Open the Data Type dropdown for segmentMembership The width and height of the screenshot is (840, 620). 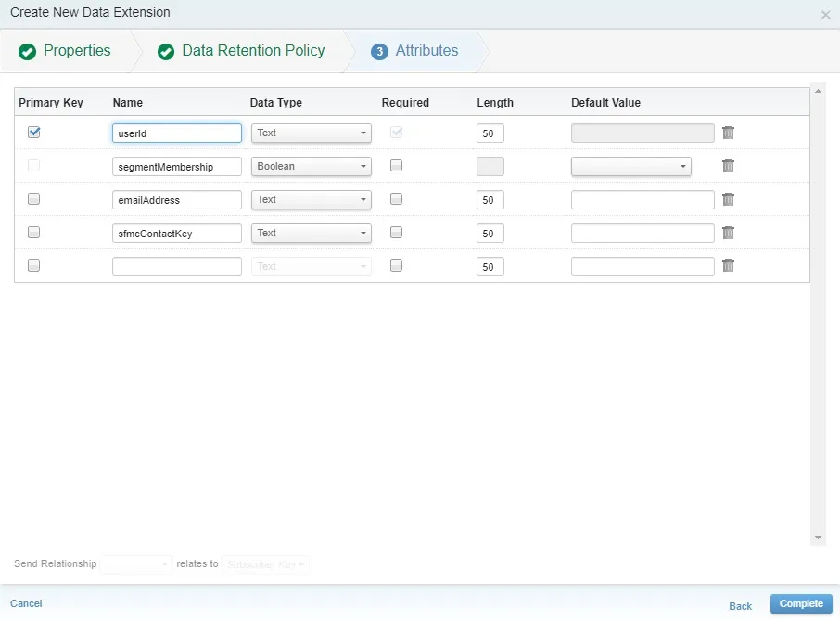(x=311, y=166)
